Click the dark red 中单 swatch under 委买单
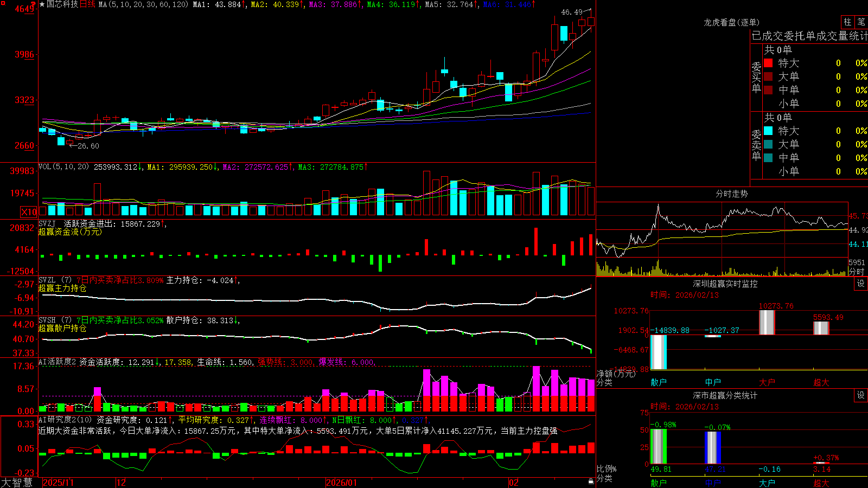This screenshot has height=488, width=868. (768, 90)
